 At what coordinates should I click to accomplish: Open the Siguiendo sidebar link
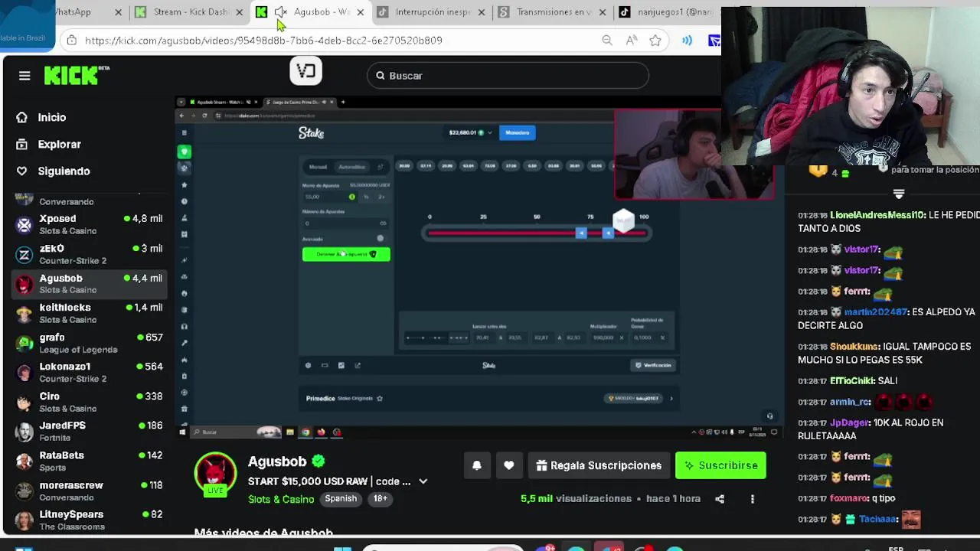64,171
